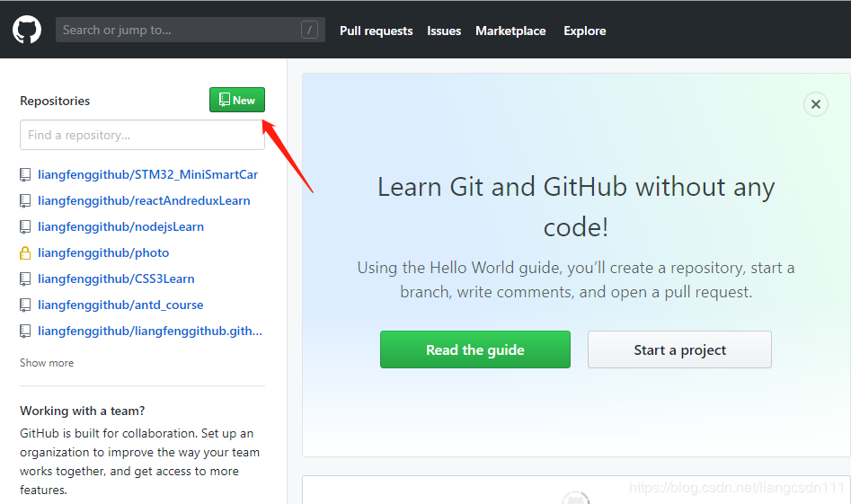Click the Repositories heading text

(x=55, y=101)
